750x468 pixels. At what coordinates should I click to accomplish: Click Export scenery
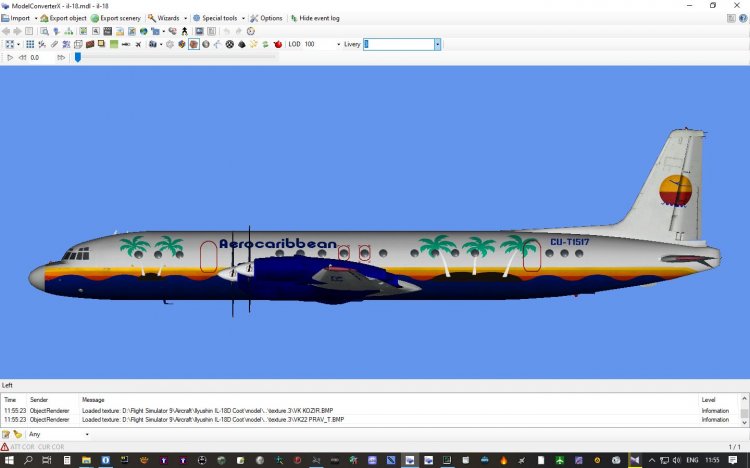(x=116, y=18)
